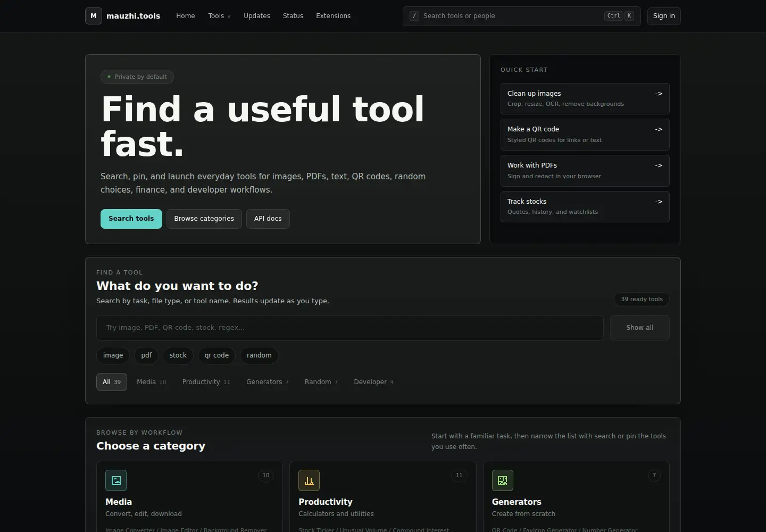Select the image suggestion chip
Viewport: 766px width, 532px height.
point(113,355)
